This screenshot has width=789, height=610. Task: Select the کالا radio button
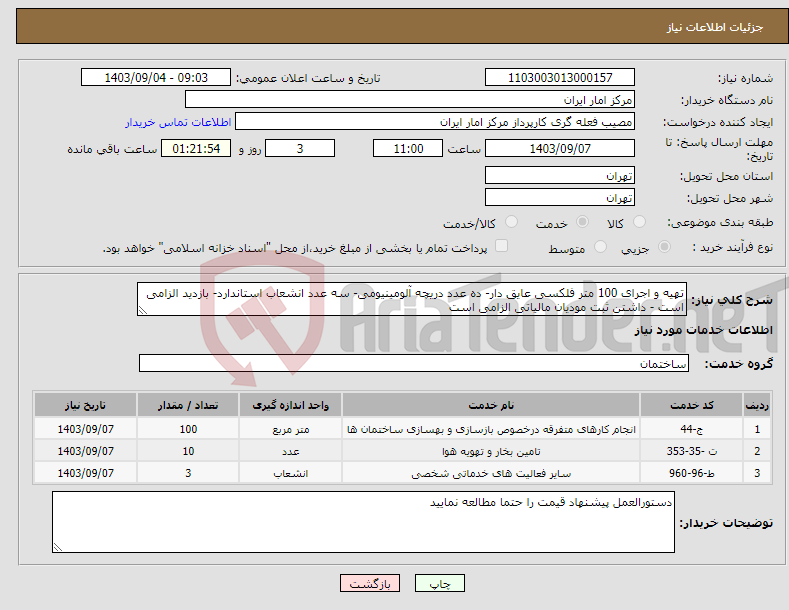(640, 222)
